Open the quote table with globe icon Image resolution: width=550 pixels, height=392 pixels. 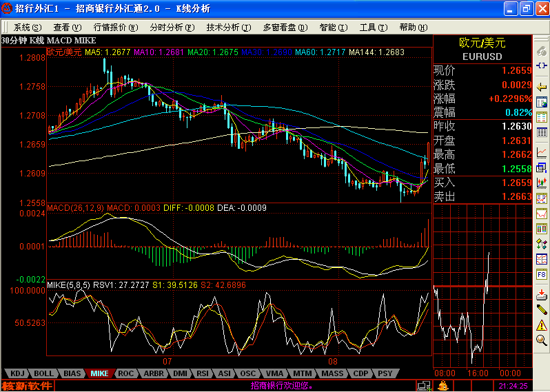coord(542,103)
